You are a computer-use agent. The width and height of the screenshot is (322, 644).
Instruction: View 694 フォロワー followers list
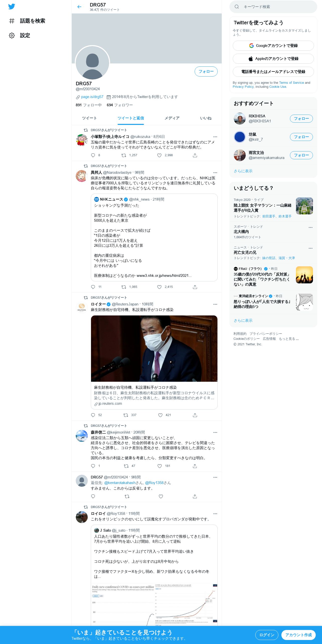point(120,105)
